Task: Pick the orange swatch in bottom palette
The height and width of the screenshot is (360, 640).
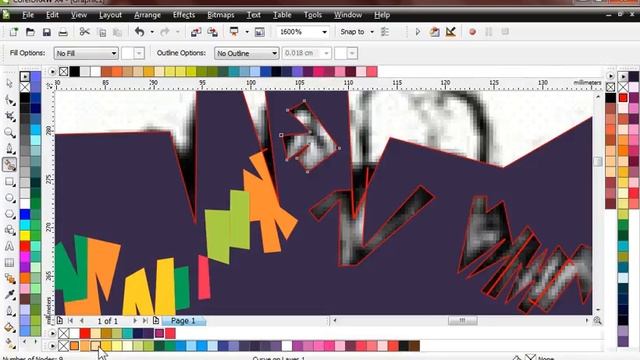Action: (x=74, y=346)
